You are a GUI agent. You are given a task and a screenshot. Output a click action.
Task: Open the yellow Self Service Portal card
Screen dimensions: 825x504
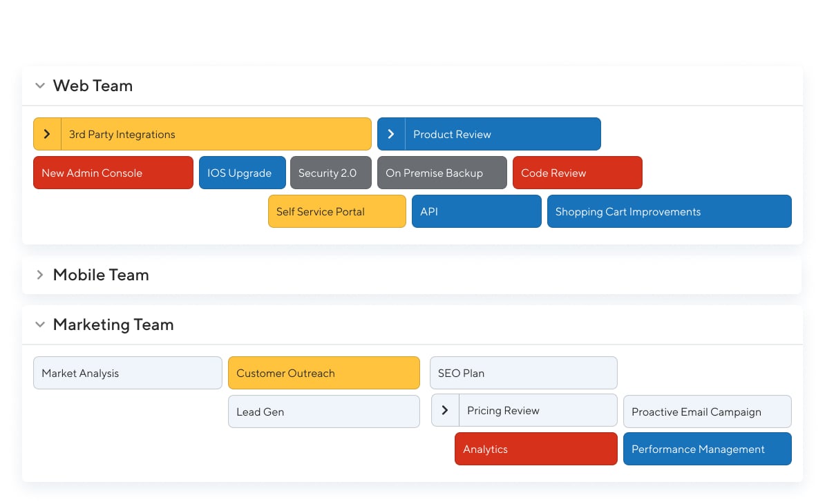point(336,212)
